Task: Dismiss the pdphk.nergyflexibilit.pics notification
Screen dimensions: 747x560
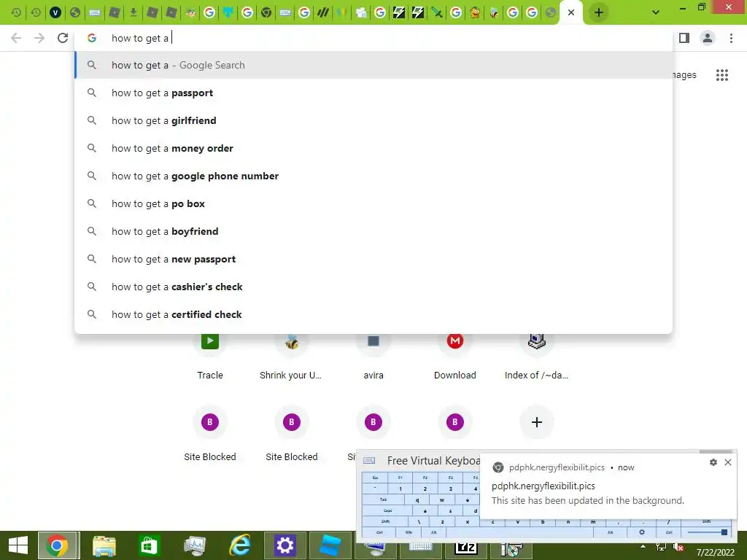Action: (728, 462)
